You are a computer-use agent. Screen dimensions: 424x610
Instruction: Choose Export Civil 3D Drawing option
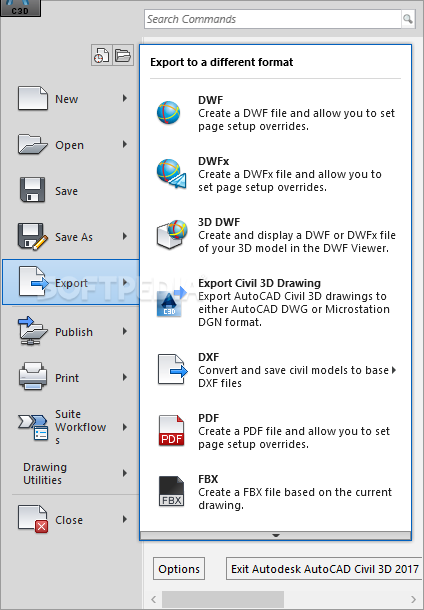point(275,303)
